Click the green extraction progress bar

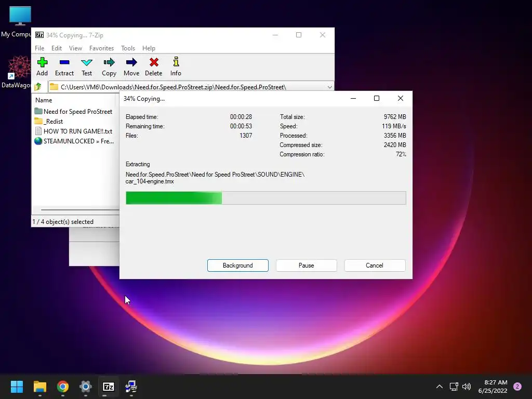pos(265,198)
